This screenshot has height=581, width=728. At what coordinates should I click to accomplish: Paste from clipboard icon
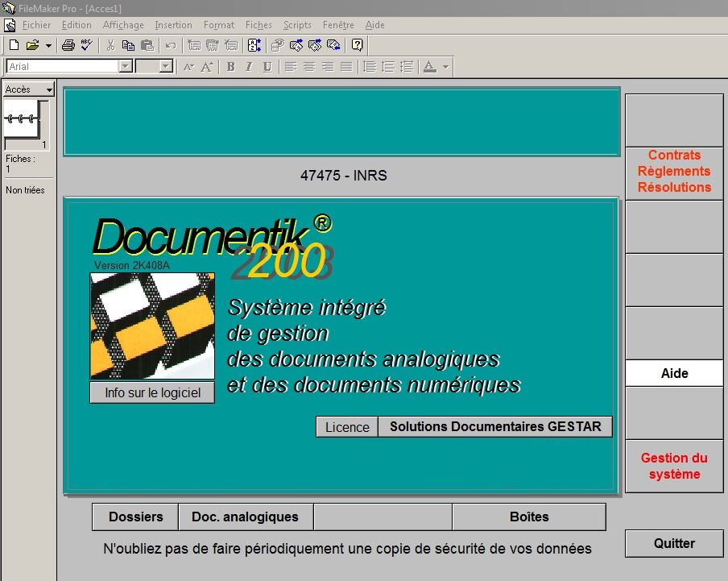click(x=147, y=45)
